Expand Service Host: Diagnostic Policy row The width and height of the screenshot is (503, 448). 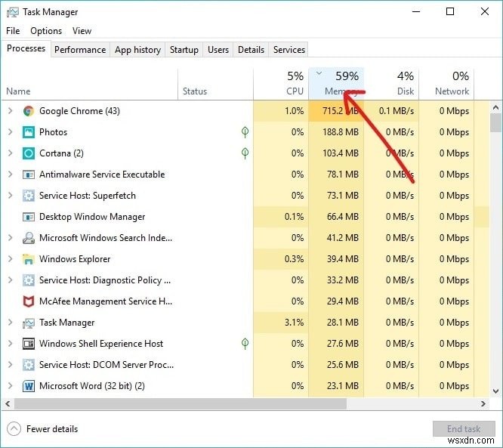11,280
